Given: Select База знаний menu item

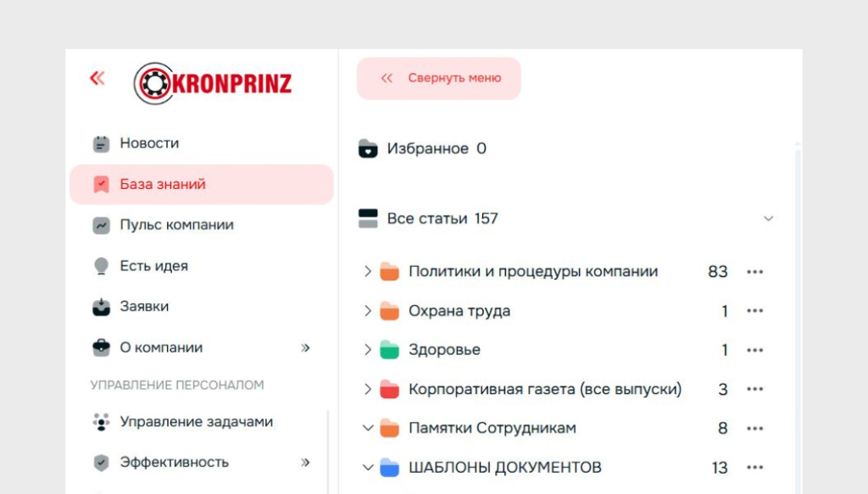Looking at the screenshot, I should [x=202, y=184].
